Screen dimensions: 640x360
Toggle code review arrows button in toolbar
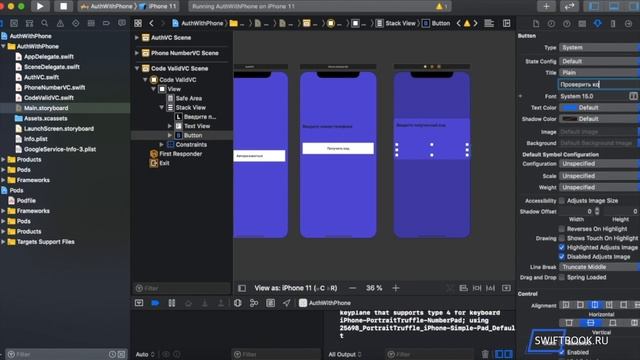click(x=569, y=6)
